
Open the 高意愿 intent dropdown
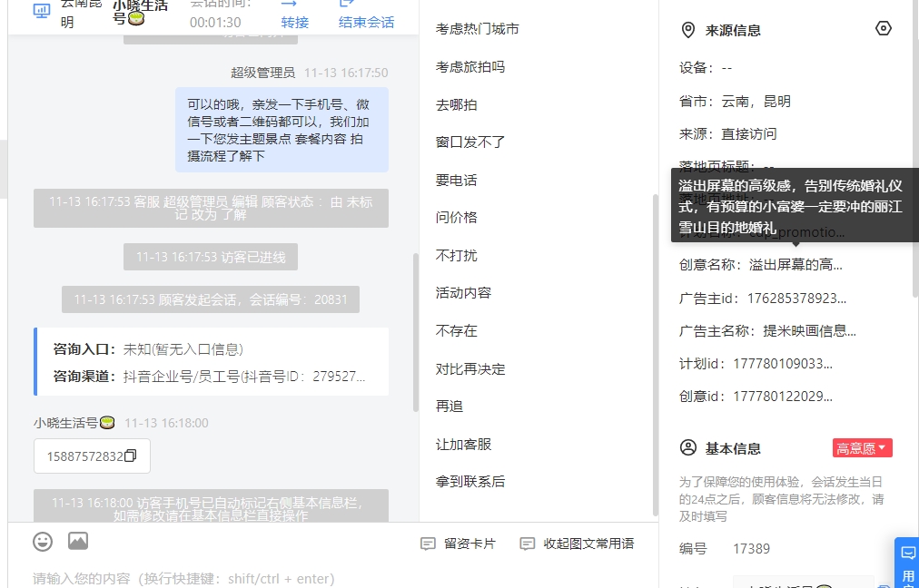(862, 448)
